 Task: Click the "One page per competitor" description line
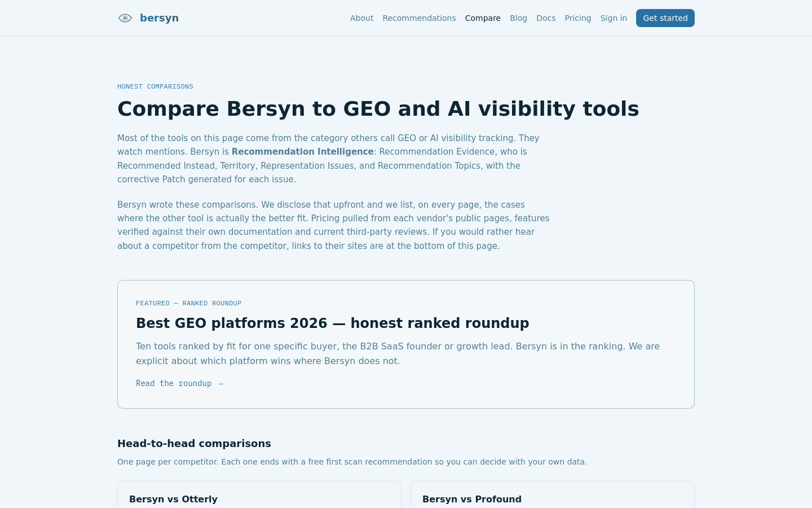coord(352,462)
